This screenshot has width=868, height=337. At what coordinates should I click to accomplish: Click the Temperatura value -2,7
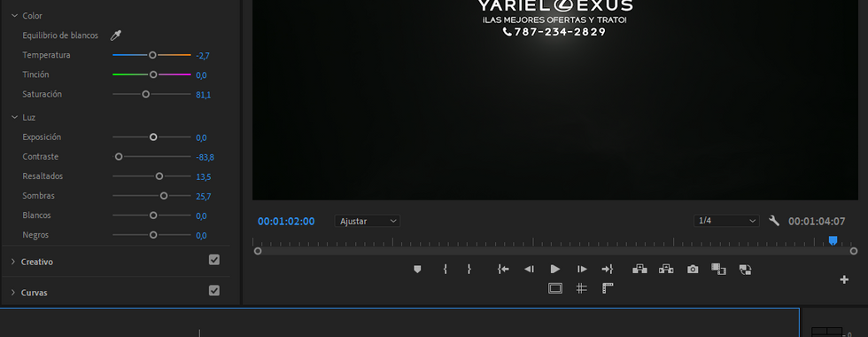click(203, 55)
